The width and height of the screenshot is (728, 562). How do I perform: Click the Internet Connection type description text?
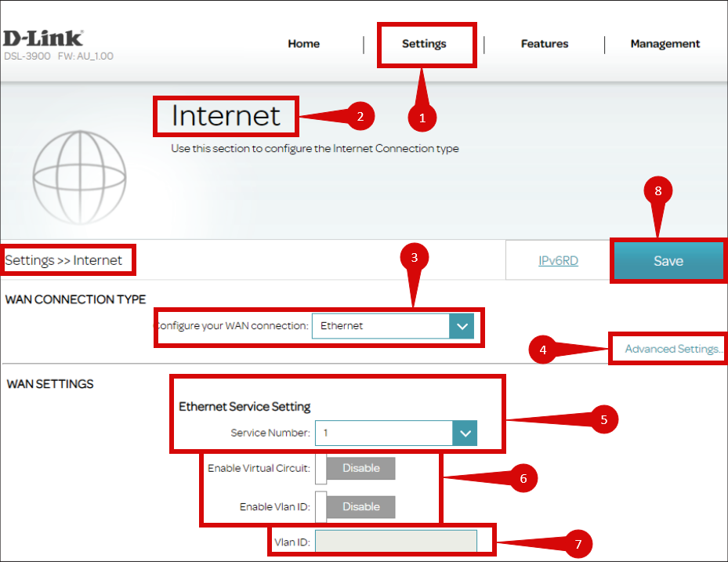(x=315, y=149)
